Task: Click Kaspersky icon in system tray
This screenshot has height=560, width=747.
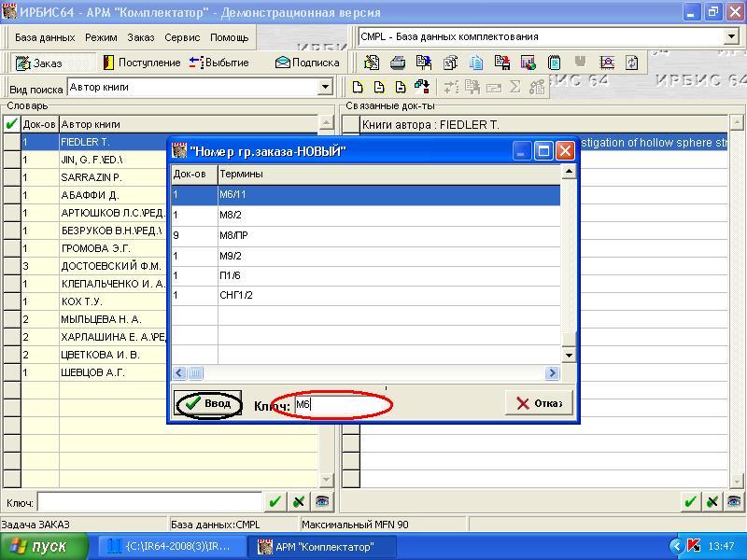Action: 694,546
